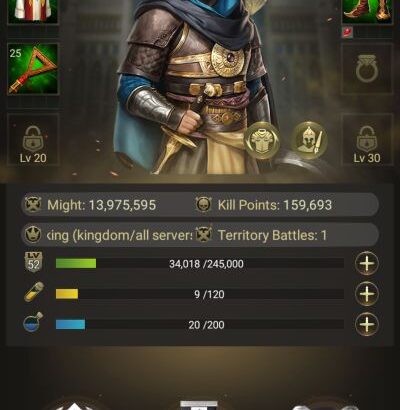Tap the LV 52 shield badge
The image size is (400, 410).
[x=34, y=262]
